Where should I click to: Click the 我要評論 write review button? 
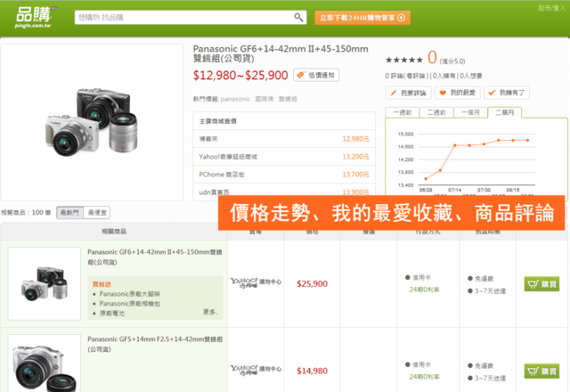(408, 93)
